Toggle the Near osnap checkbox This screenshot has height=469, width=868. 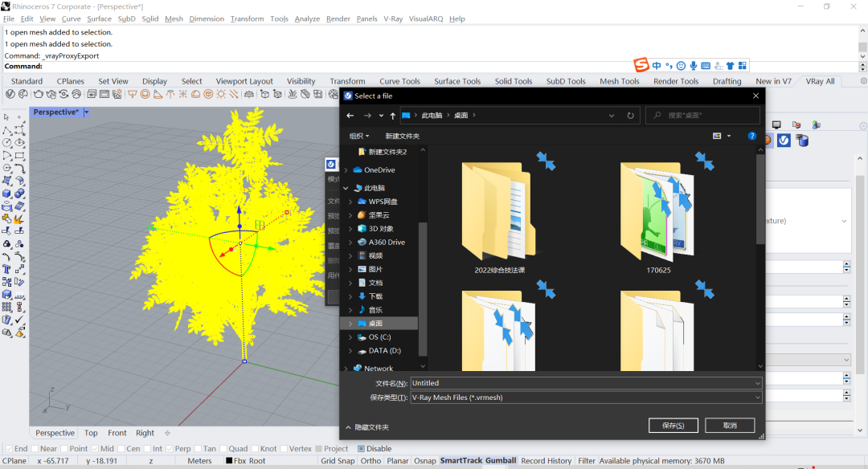point(35,449)
